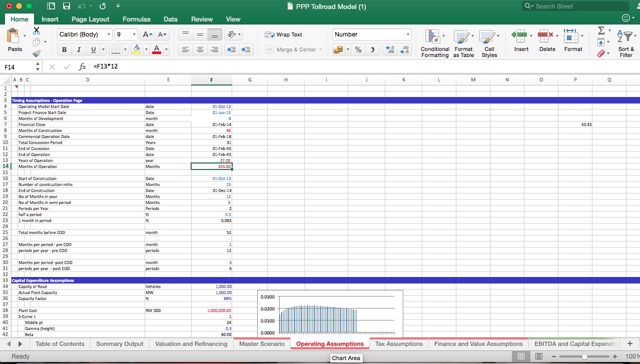The image size is (640, 364).
Task: Switch to the Formulas ribbon tab
Action: 136,19
